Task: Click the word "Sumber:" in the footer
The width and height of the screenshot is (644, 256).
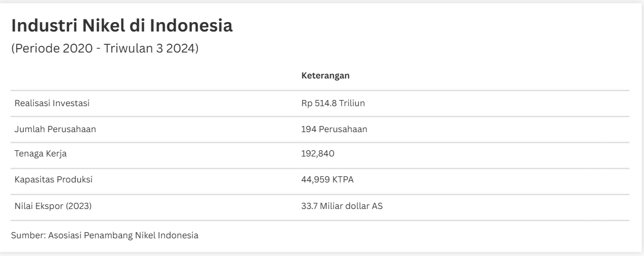Action: [27, 236]
